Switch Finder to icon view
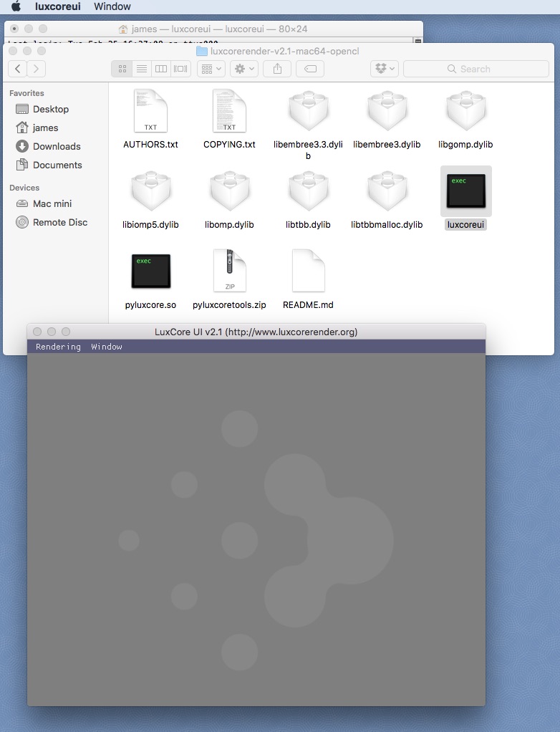 pyautogui.click(x=122, y=69)
